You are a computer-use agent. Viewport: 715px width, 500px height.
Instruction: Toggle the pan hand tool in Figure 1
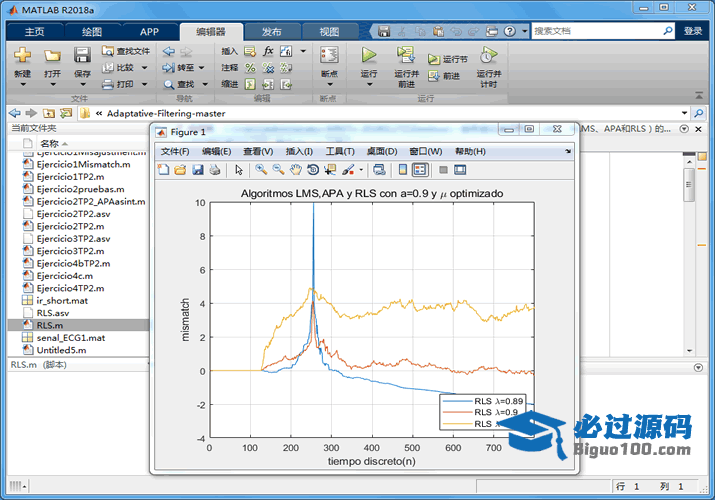click(296, 170)
